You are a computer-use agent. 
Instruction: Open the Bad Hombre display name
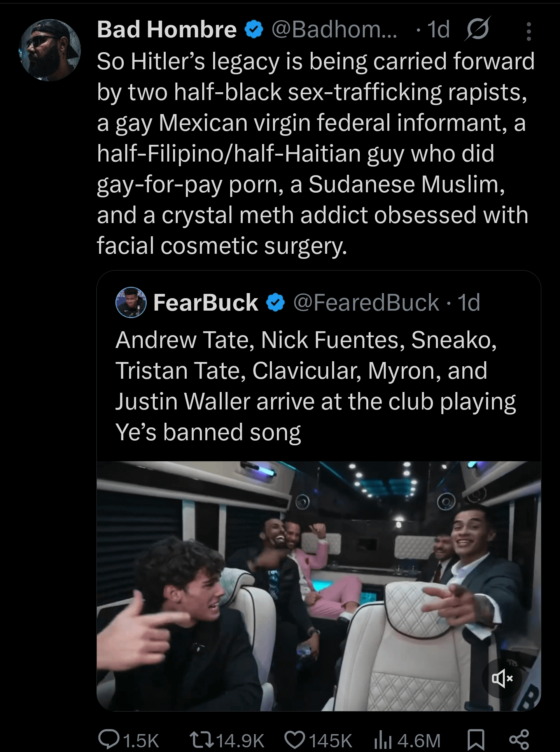[166, 30]
